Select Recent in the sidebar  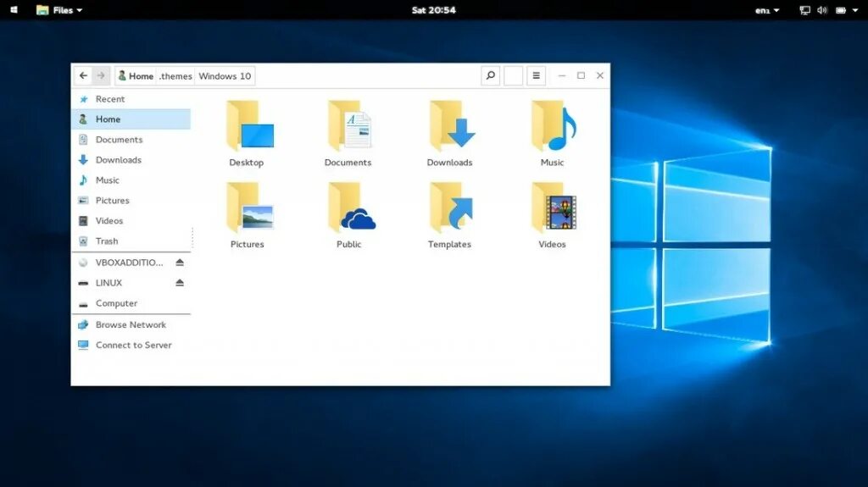click(131, 99)
